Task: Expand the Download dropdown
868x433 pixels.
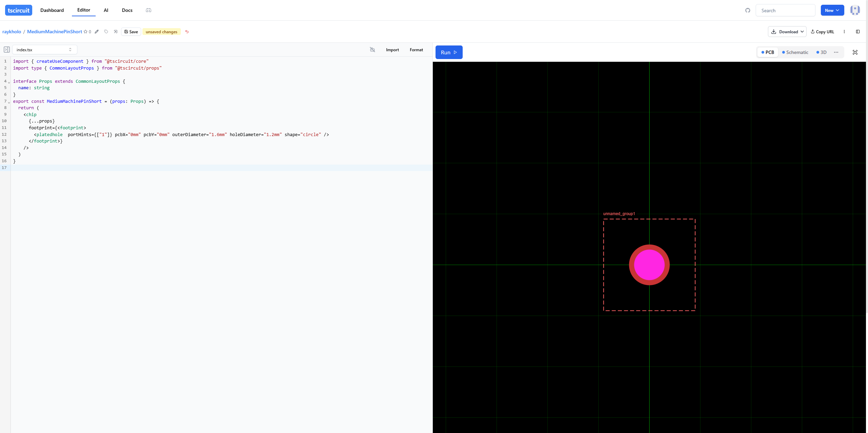Action: pos(787,32)
